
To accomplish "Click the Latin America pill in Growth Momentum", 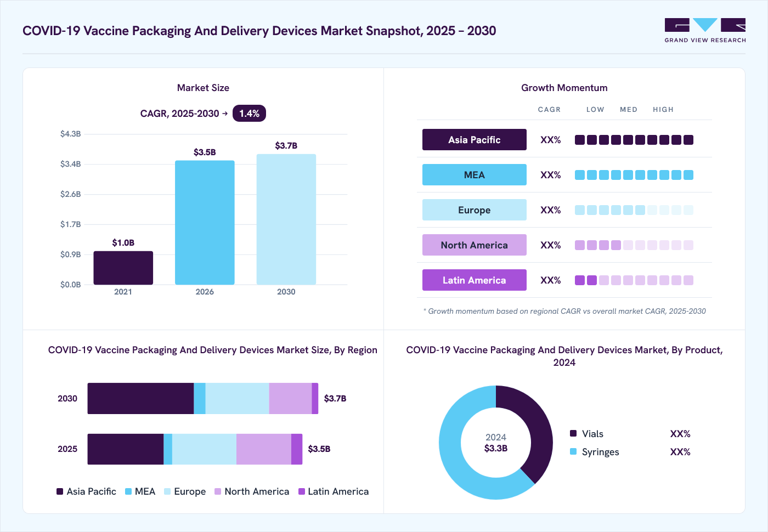I will pyautogui.click(x=475, y=280).
